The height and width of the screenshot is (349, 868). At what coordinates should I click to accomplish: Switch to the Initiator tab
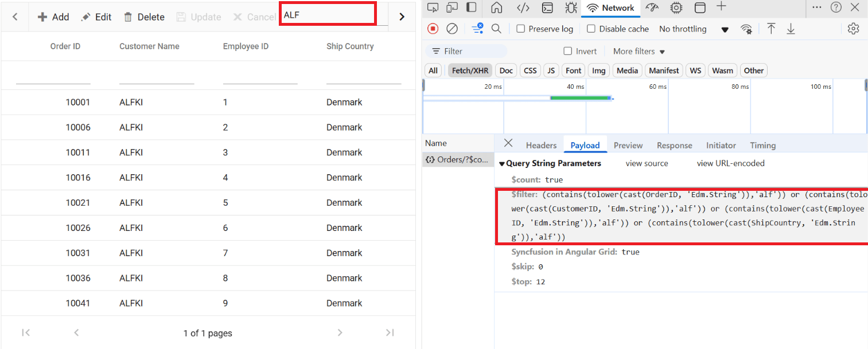[721, 146]
